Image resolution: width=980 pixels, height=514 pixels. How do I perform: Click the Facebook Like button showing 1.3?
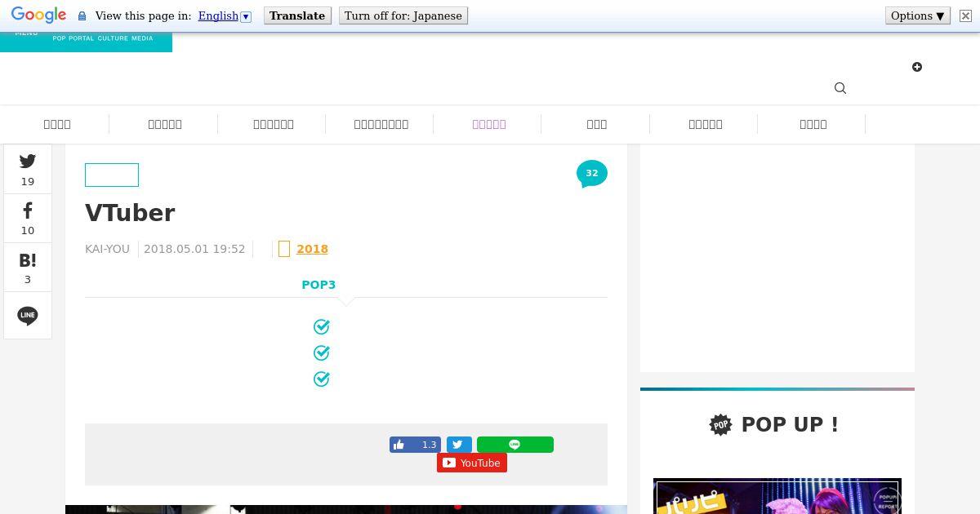tap(415, 445)
